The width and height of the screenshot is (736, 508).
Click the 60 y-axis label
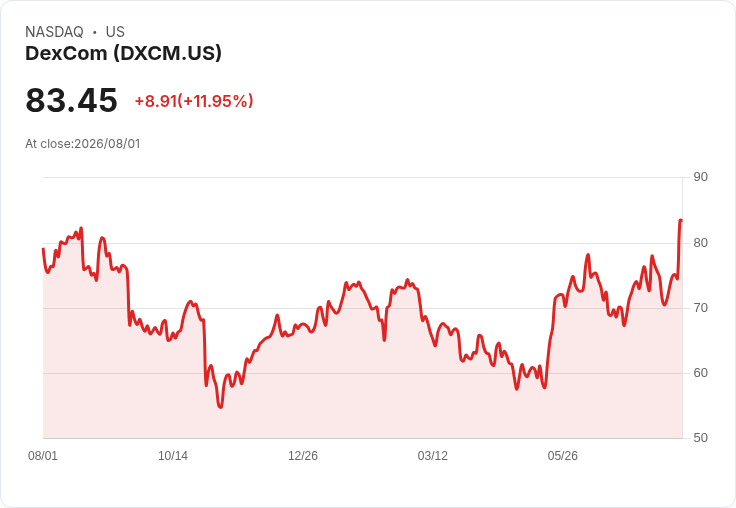click(x=700, y=373)
